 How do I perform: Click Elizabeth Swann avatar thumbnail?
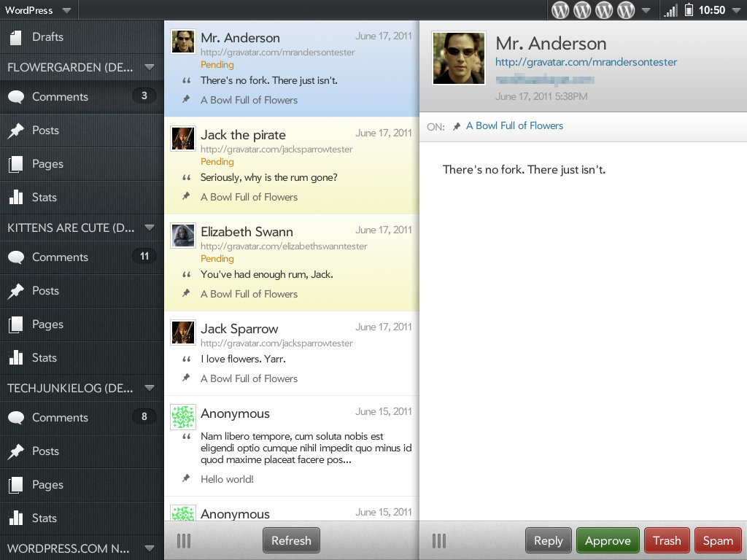coord(183,236)
